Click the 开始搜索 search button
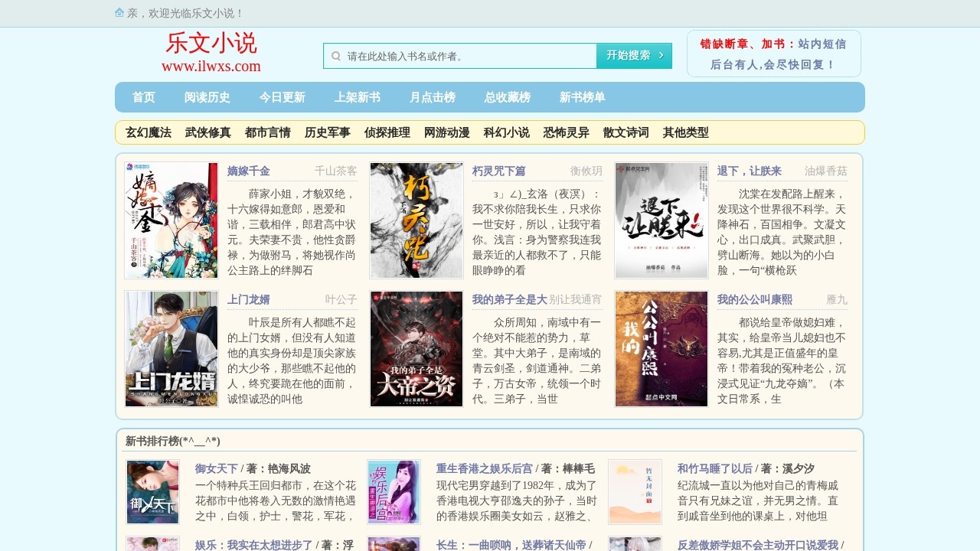Screen dimensions: 980x551 click(634, 56)
